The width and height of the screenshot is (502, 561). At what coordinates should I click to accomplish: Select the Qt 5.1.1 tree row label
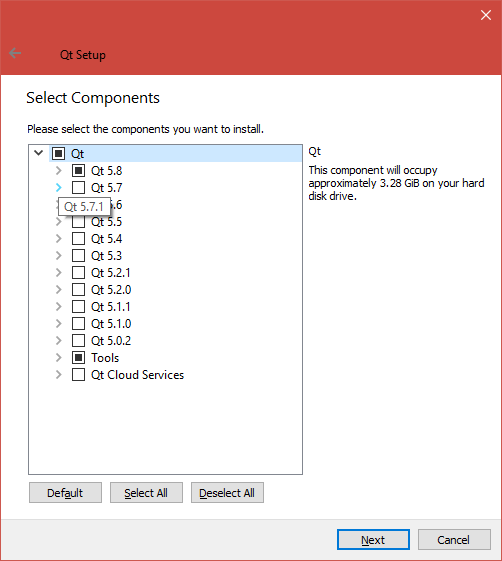[x=111, y=307]
